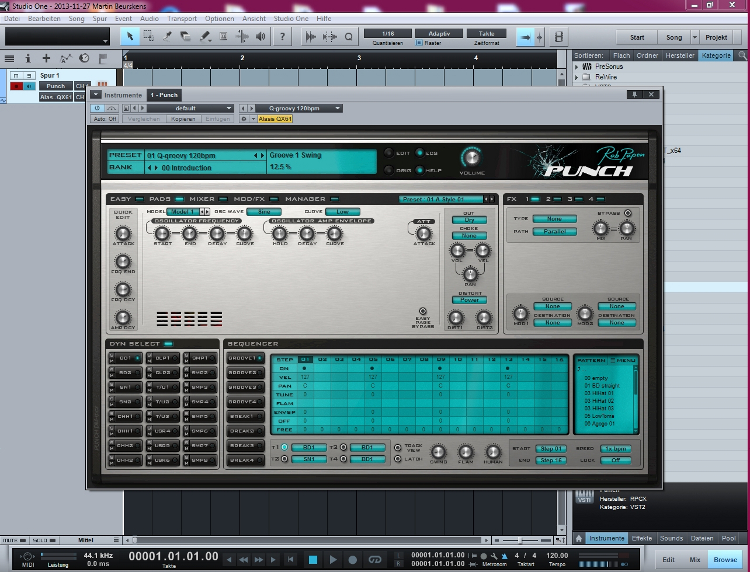Open the OSC WAVE Sine selector
The image size is (750, 572).
pyautogui.click(x=264, y=211)
